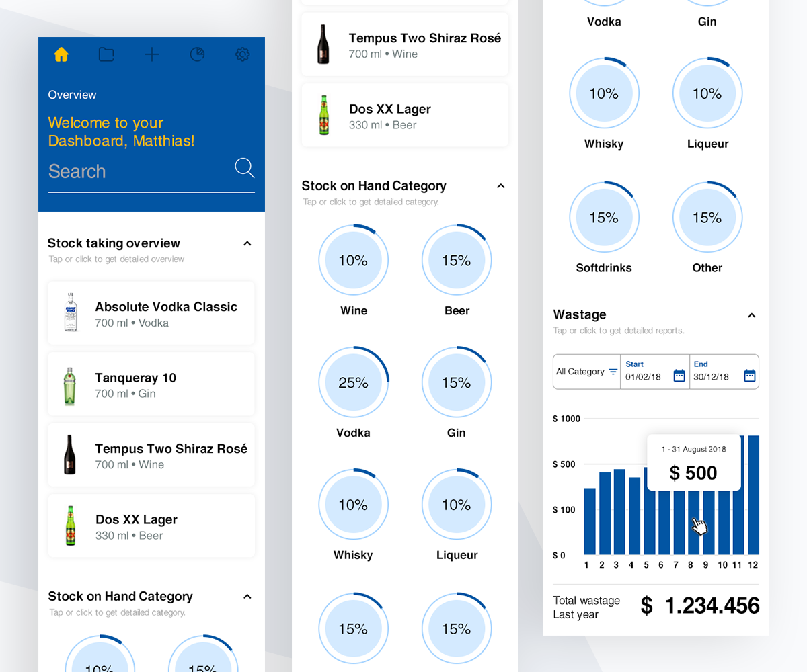Open the pie chart reports icon
The height and width of the screenshot is (672, 807).
coord(197,54)
